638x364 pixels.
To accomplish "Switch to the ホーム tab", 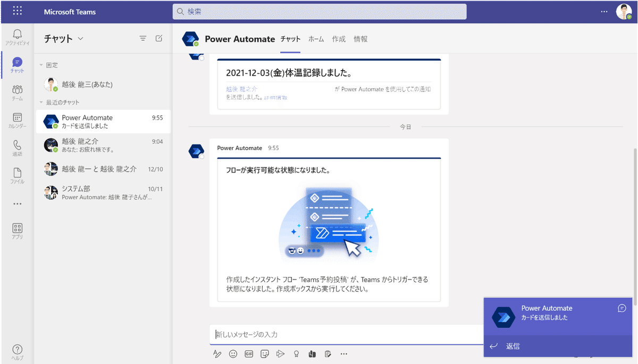I will pyautogui.click(x=316, y=39).
